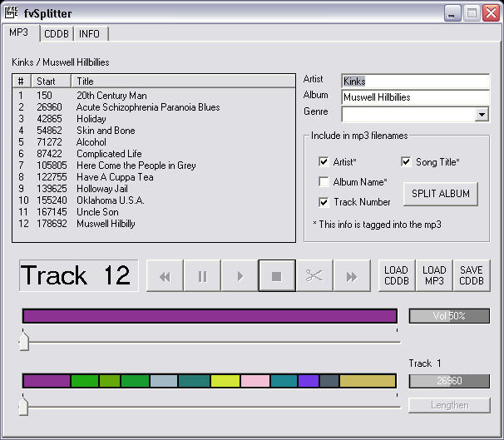
Task: Select the Have A Cuppa Tea track
Action: click(x=154, y=177)
